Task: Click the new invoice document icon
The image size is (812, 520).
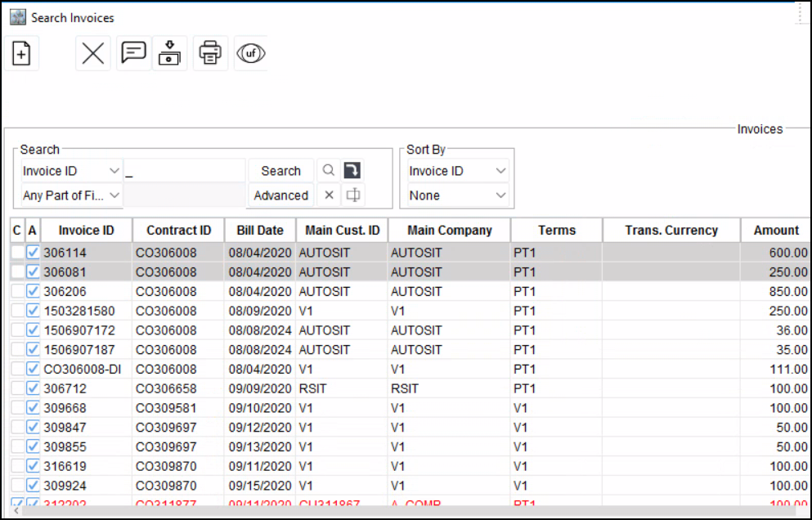Action: click(22, 54)
